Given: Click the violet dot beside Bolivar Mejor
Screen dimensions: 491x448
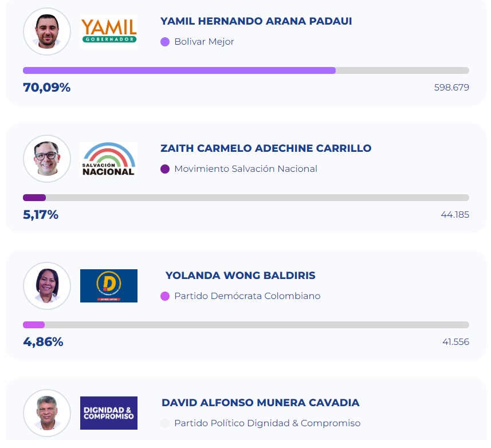Looking at the screenshot, I should [165, 42].
